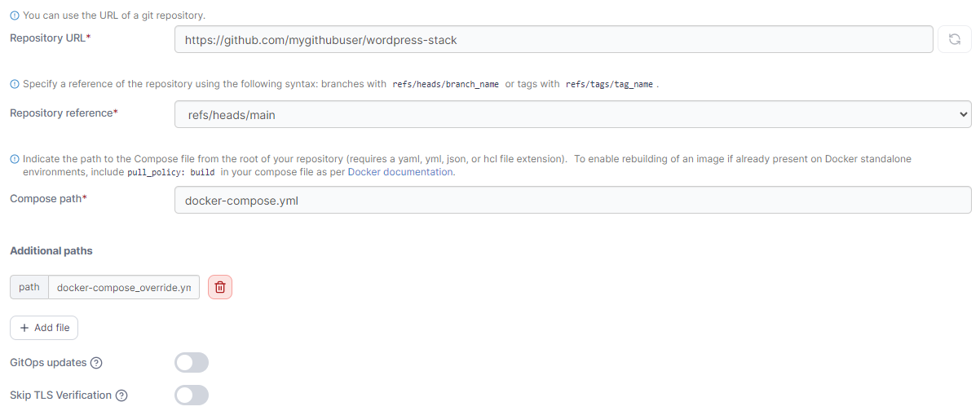Click the info icon beside the git URL hint
The width and height of the screenshot is (980, 411).
click(x=14, y=15)
